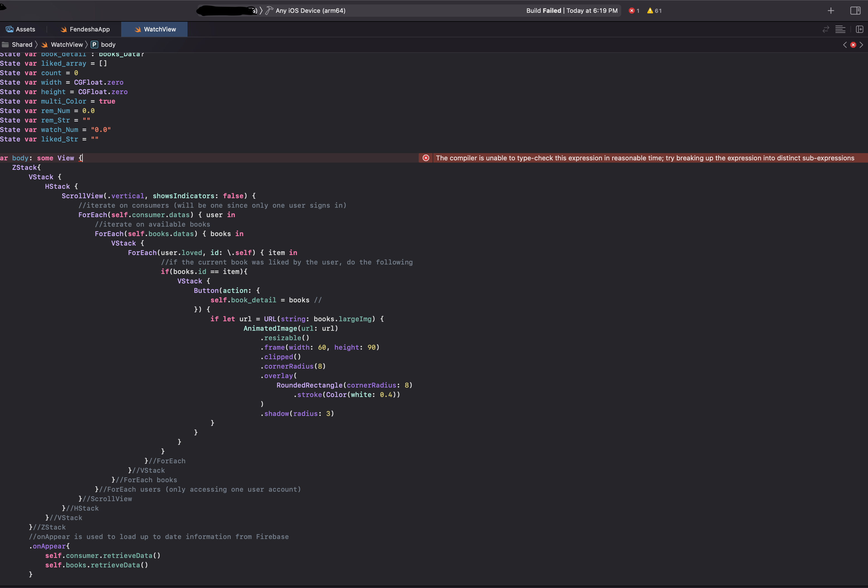
Task: Click the 'Button(action: {' line
Action: (x=227, y=290)
